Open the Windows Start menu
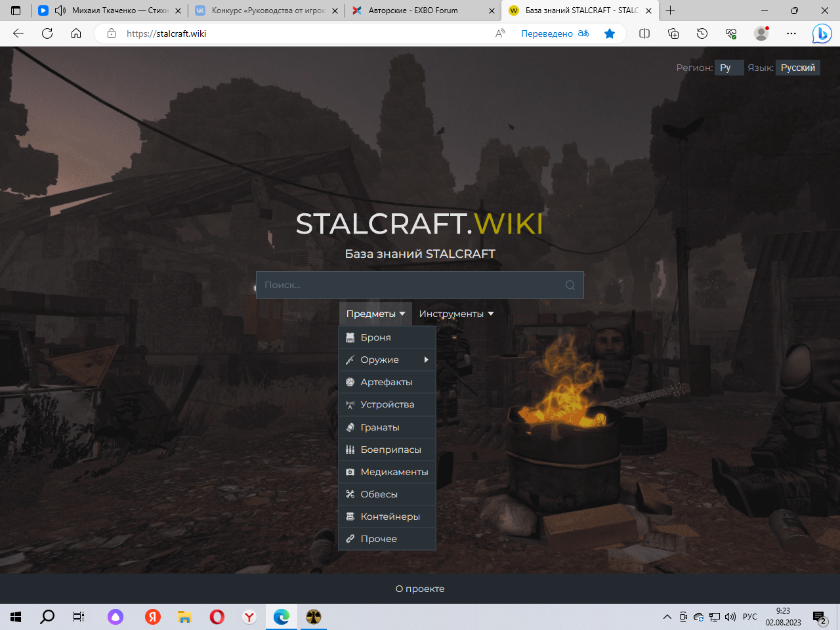This screenshot has width=840, height=630. tap(16, 617)
